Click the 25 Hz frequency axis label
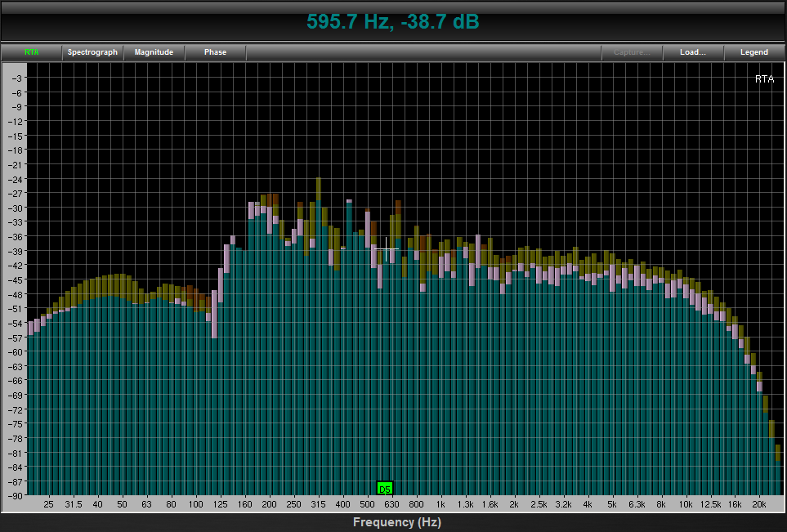Image resolution: width=787 pixels, height=532 pixels. 49,504
